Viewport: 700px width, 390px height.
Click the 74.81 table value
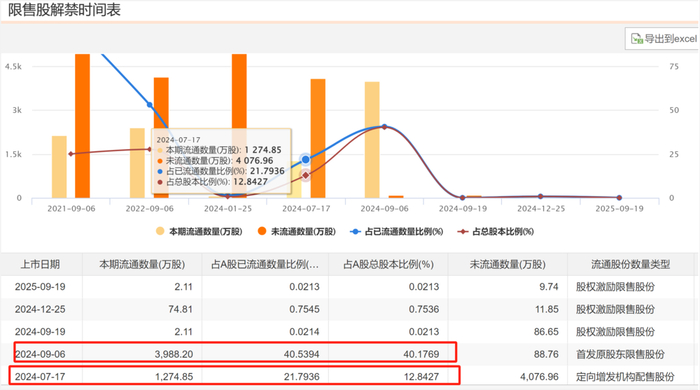[181, 309]
